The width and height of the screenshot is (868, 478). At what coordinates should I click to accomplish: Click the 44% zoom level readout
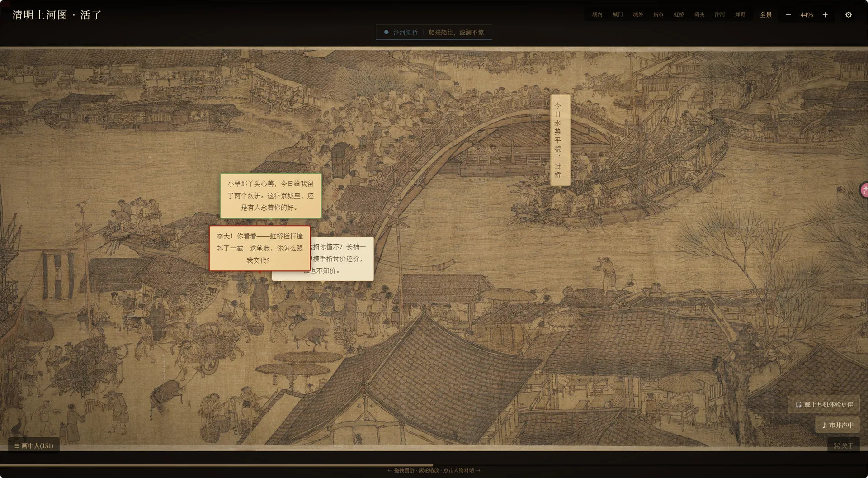pyautogui.click(x=807, y=15)
